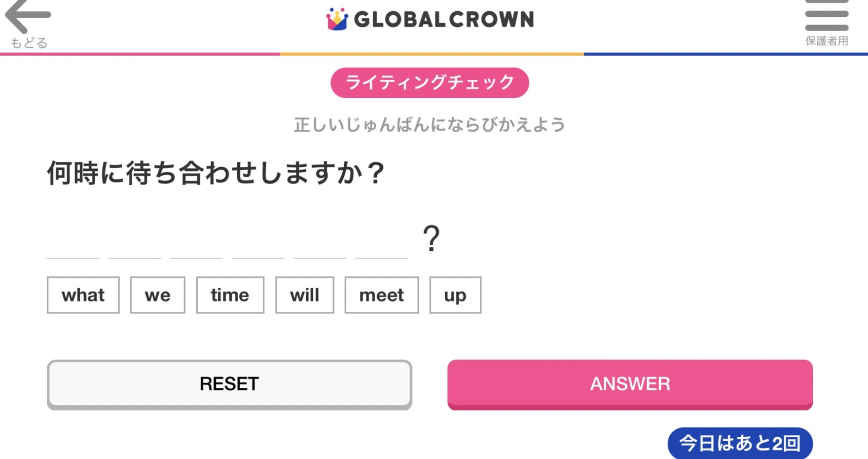Tap the "will" word tile

(x=304, y=295)
